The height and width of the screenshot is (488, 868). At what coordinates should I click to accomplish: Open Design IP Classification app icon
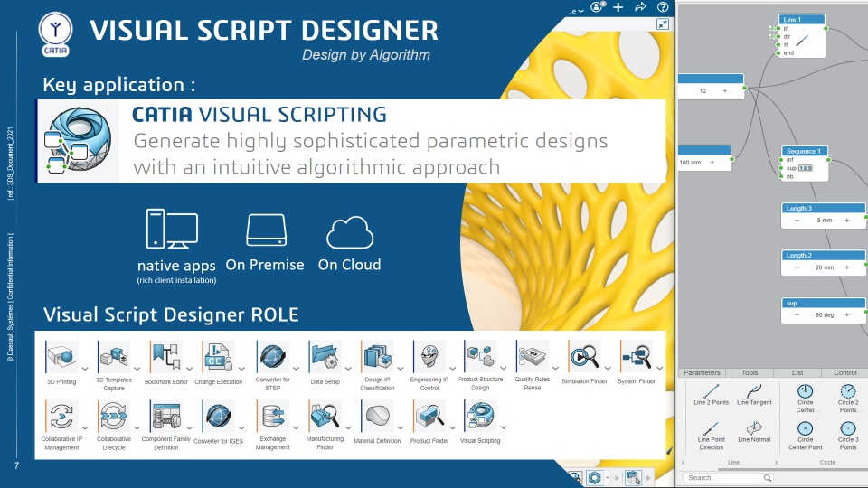tap(377, 356)
